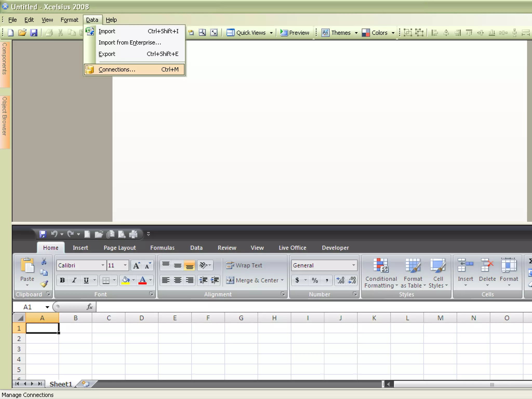Open the Format menu

69,20
